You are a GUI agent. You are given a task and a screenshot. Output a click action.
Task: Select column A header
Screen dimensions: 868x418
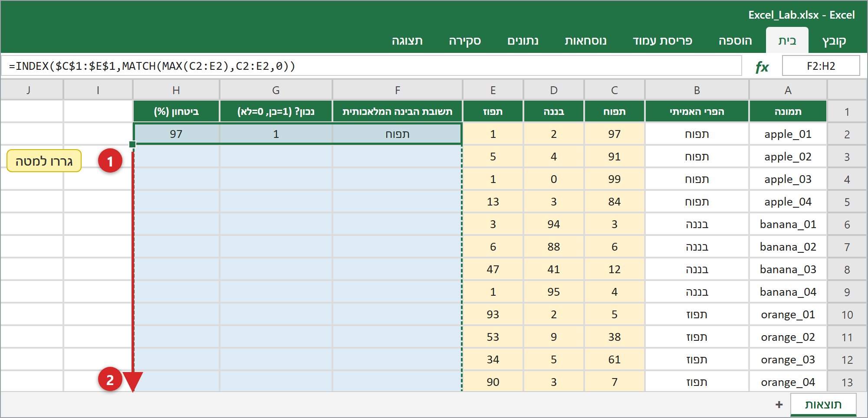pyautogui.click(x=788, y=90)
